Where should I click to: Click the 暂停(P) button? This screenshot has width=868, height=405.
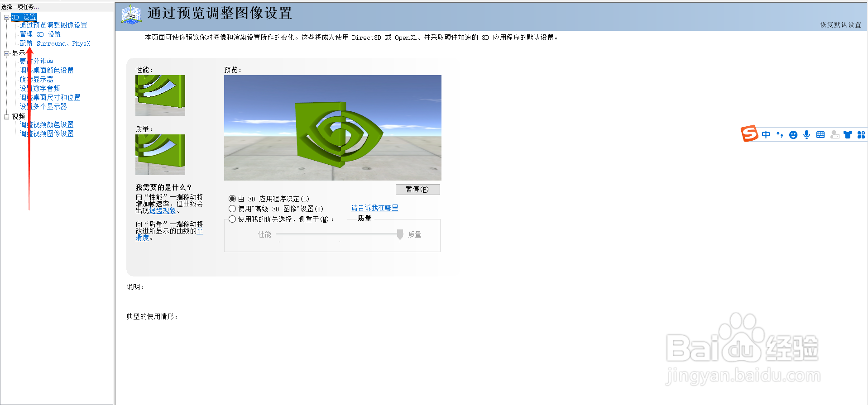[417, 189]
